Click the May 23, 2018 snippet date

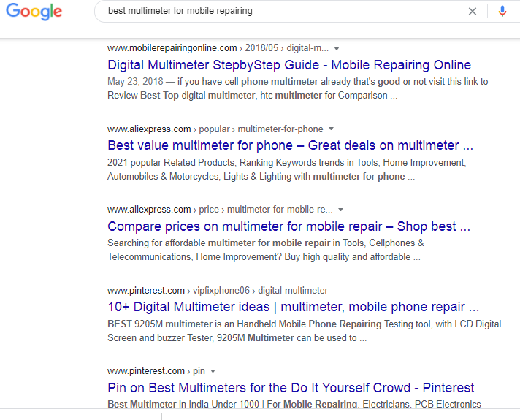click(x=135, y=82)
